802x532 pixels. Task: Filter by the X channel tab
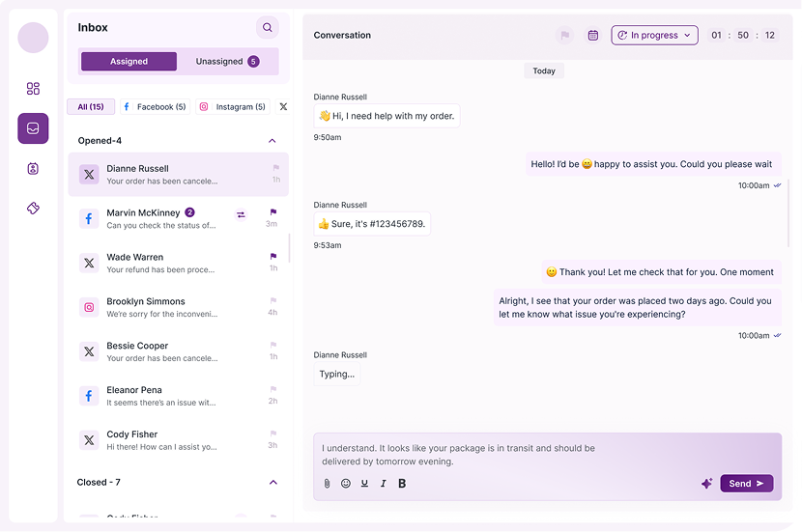283,107
